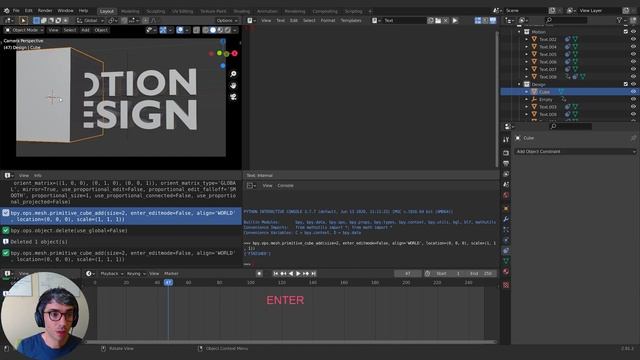Click the red X axis gizmo ball
The image size is (640, 360).
point(235,53)
